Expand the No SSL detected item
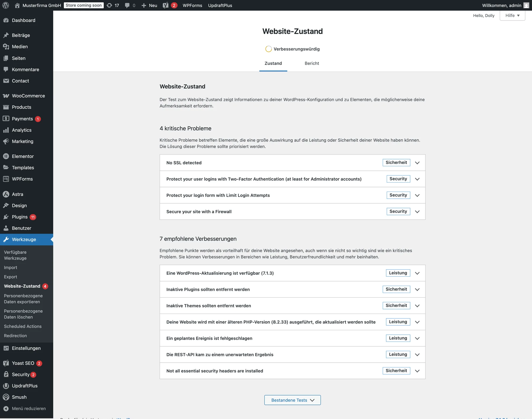 click(292, 163)
